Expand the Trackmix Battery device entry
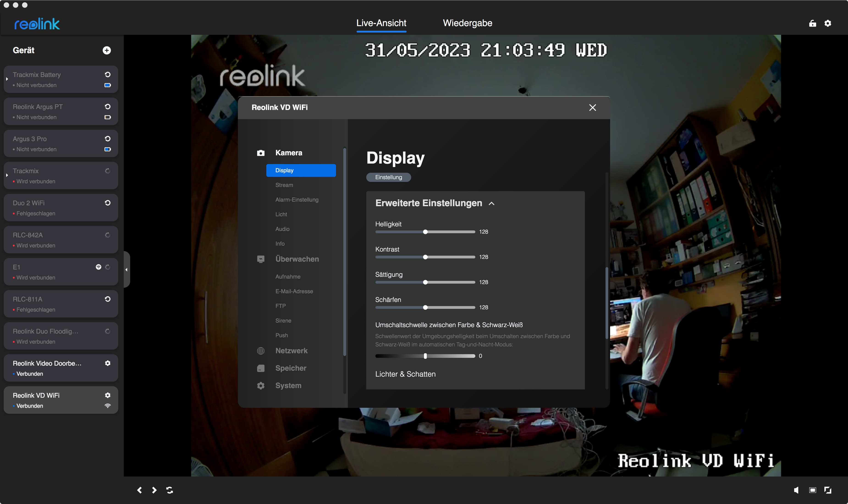The image size is (848, 504). point(7,79)
